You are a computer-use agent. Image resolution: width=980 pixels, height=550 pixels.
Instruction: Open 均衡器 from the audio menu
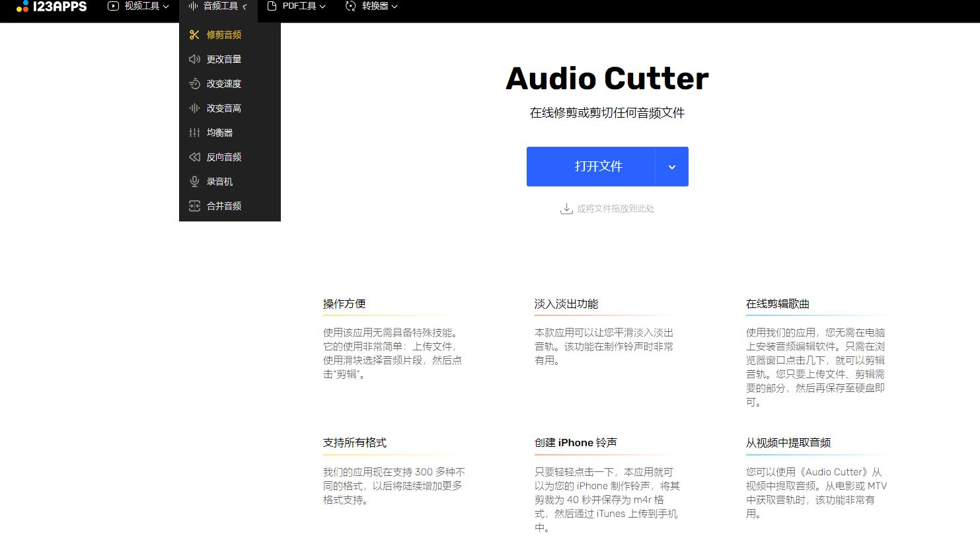tap(230, 133)
